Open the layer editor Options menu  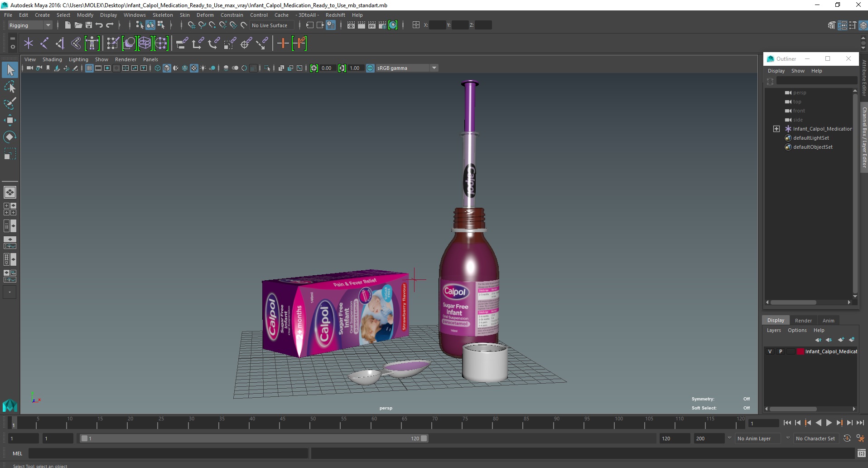point(797,330)
